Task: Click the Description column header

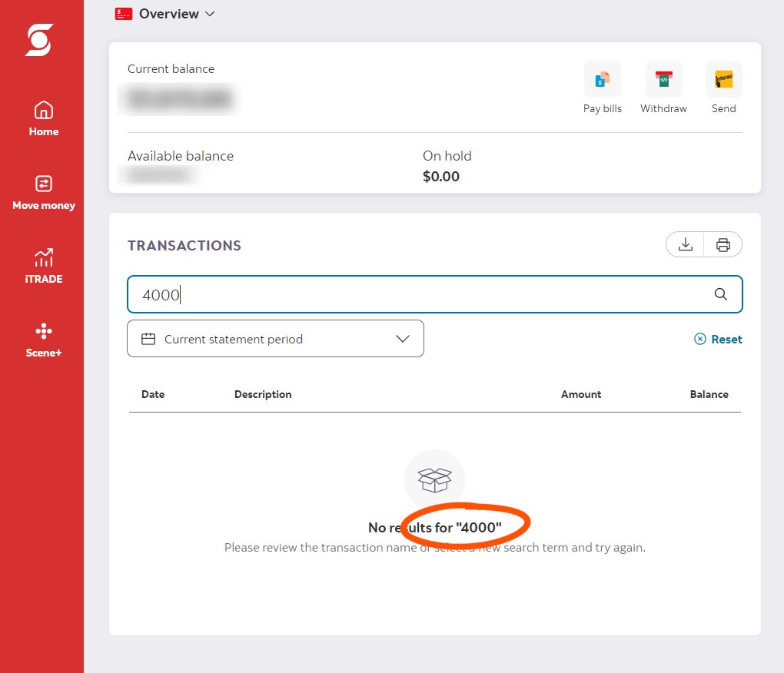Action: [263, 394]
